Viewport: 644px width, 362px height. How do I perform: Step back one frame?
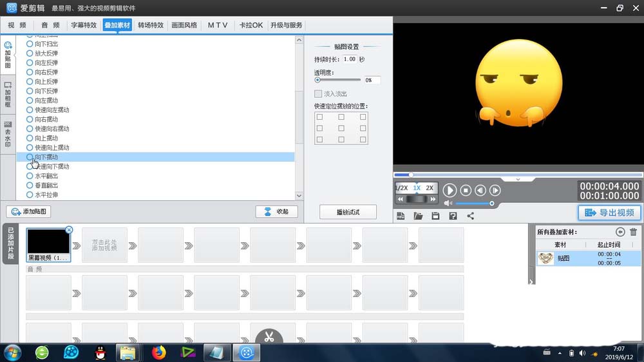pyautogui.click(x=480, y=190)
